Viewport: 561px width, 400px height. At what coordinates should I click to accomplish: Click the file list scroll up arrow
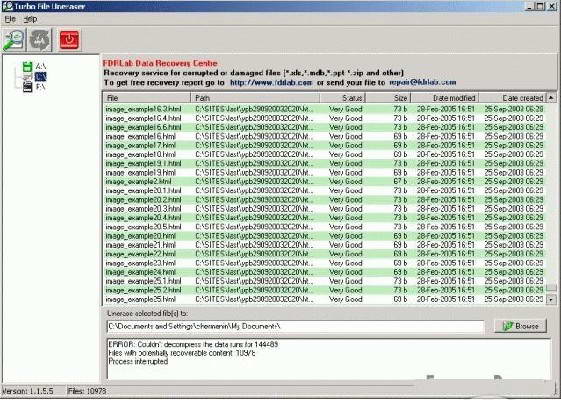coord(551,97)
